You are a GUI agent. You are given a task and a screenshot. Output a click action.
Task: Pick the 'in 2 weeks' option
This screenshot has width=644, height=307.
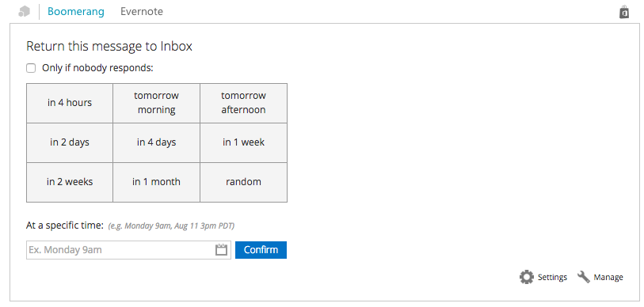click(70, 182)
